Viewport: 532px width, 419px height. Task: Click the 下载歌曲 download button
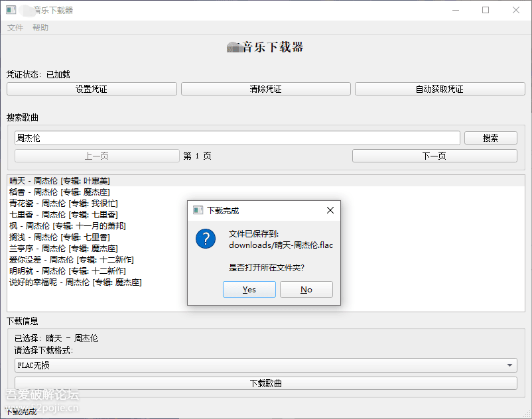[265, 383]
